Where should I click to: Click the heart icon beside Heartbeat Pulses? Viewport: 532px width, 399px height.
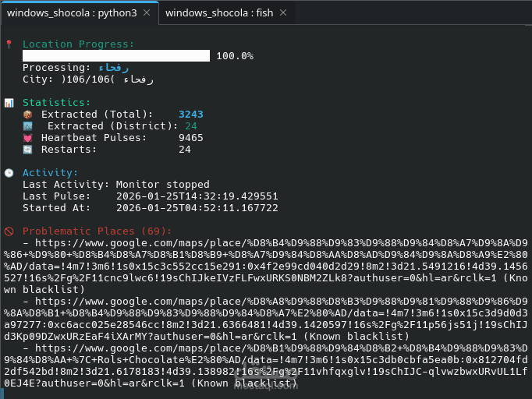28,138
